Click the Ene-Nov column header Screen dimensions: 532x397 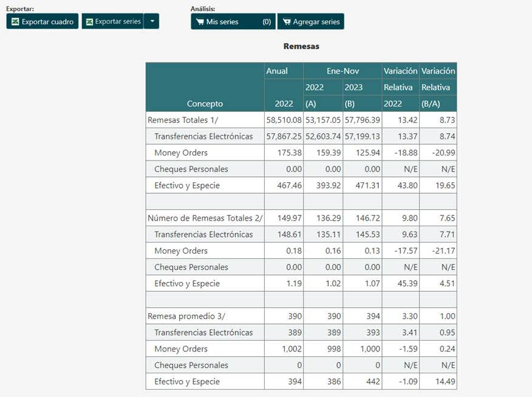pyautogui.click(x=343, y=71)
